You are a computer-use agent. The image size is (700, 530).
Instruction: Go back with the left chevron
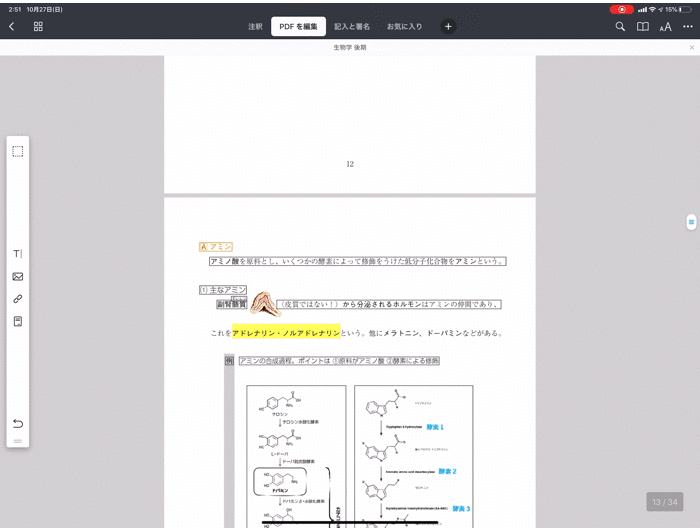[12, 27]
